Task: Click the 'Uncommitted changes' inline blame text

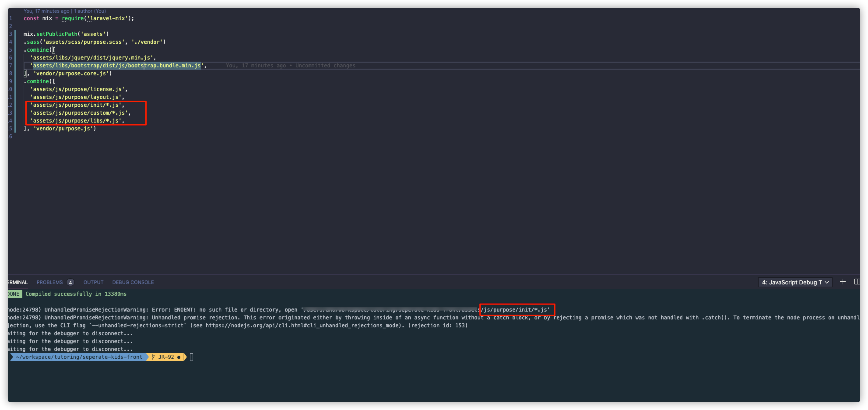Action: pyautogui.click(x=325, y=66)
